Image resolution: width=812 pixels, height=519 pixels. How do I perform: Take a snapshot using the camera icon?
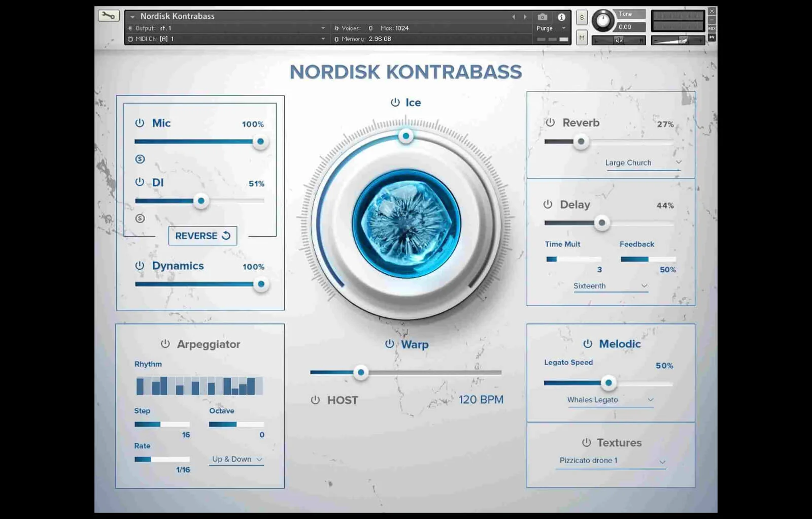click(543, 17)
